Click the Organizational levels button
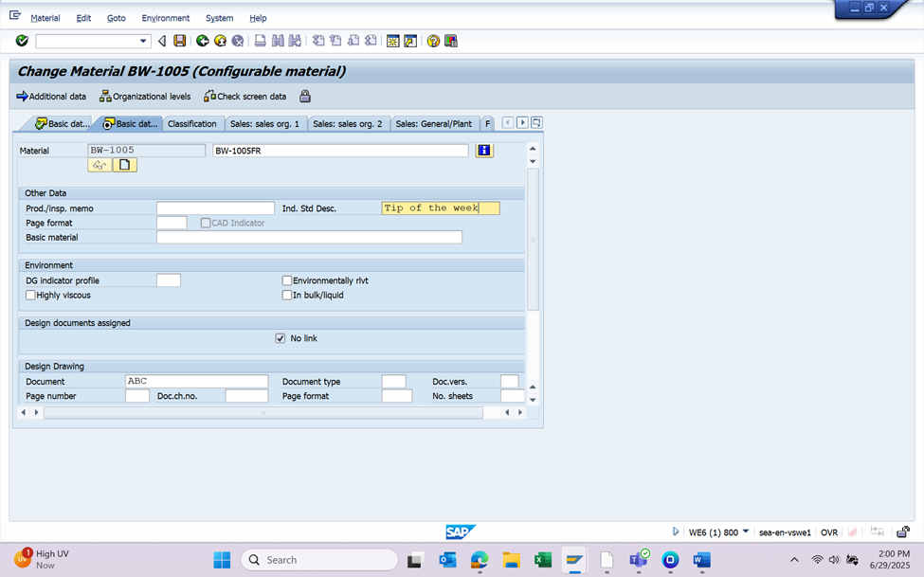 pyautogui.click(x=145, y=96)
